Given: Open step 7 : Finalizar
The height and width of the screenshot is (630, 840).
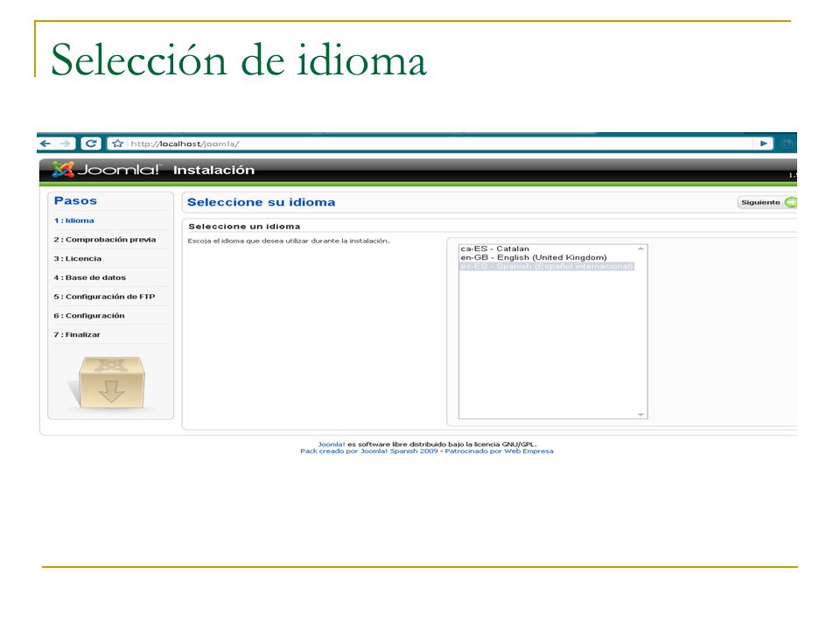Looking at the screenshot, I should click(77, 335).
